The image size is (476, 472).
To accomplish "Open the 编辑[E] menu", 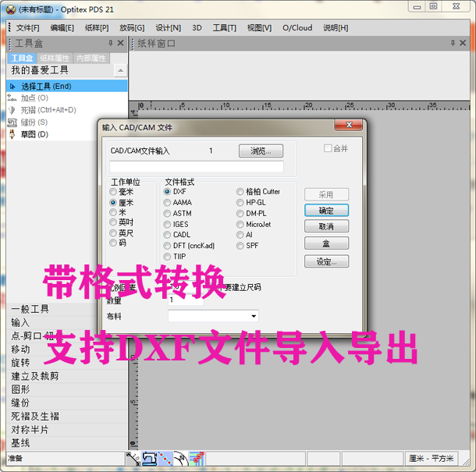I will (x=62, y=28).
